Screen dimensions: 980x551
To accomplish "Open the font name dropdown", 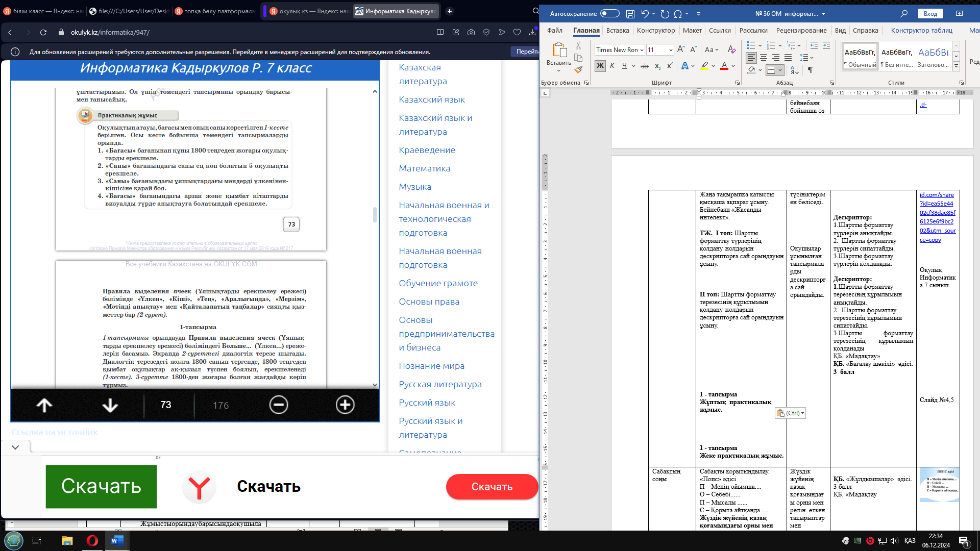I will [642, 50].
